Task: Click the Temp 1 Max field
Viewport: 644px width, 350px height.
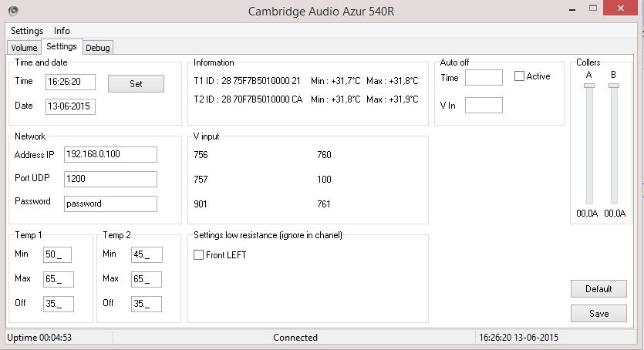Action: [59, 279]
